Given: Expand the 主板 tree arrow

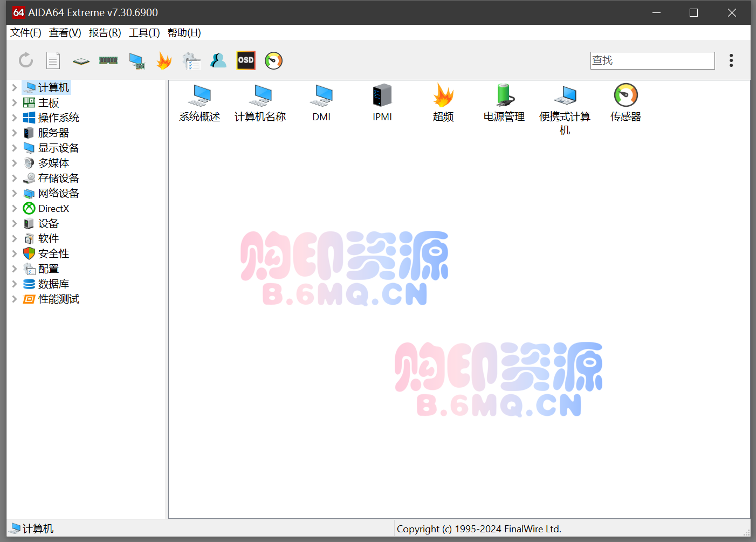Looking at the screenshot, I should coord(15,102).
